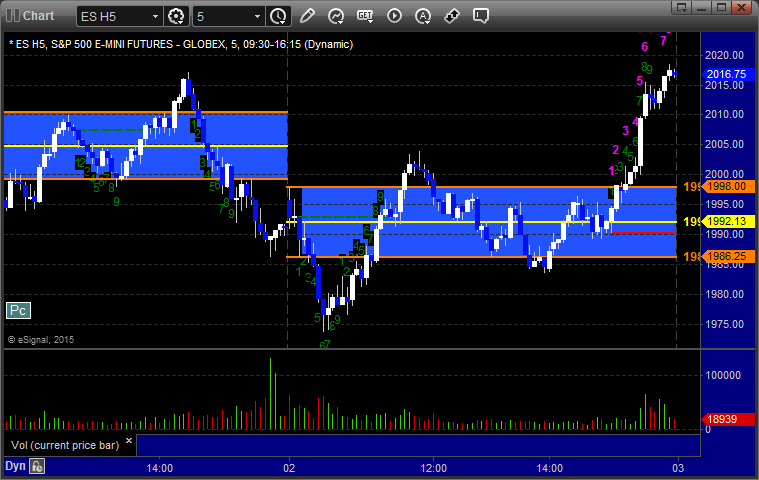Viewport: 759px width, 480px height.
Task: Click the 100000 volume axis label
Action: pyautogui.click(x=723, y=375)
